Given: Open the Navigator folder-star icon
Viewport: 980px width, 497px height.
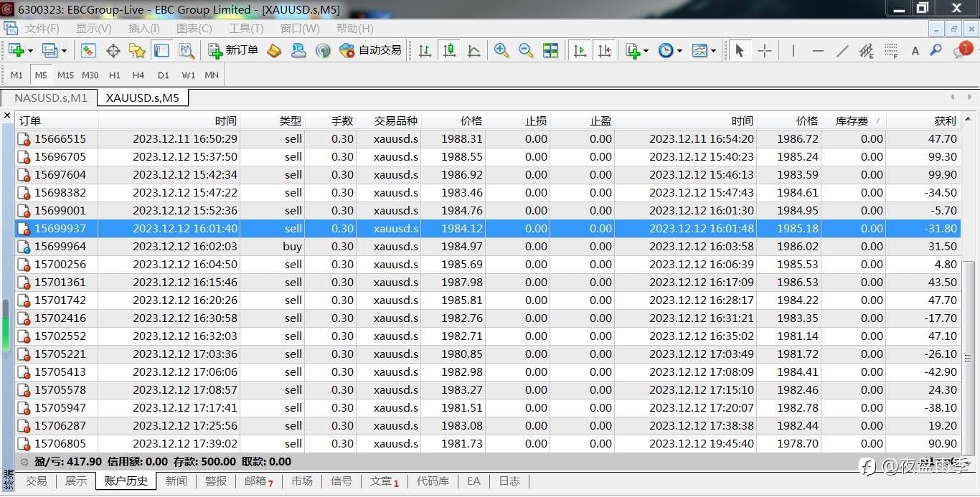Looking at the screenshot, I should (137, 50).
